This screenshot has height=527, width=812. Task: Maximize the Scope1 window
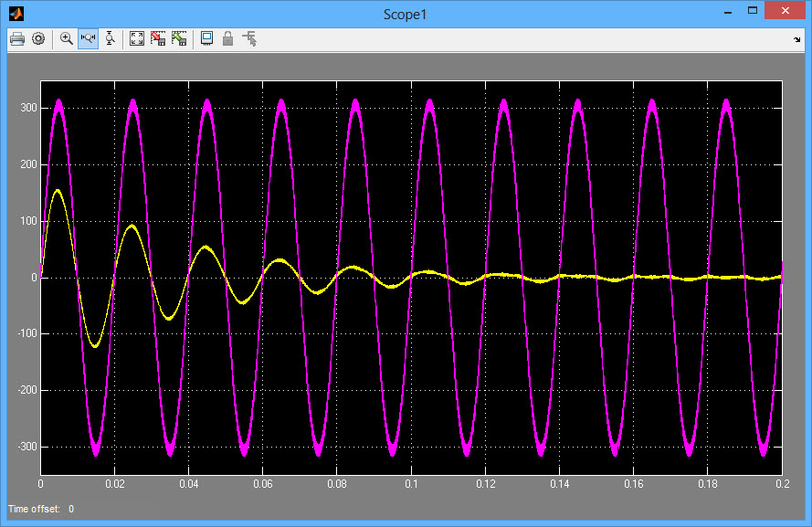point(753,11)
